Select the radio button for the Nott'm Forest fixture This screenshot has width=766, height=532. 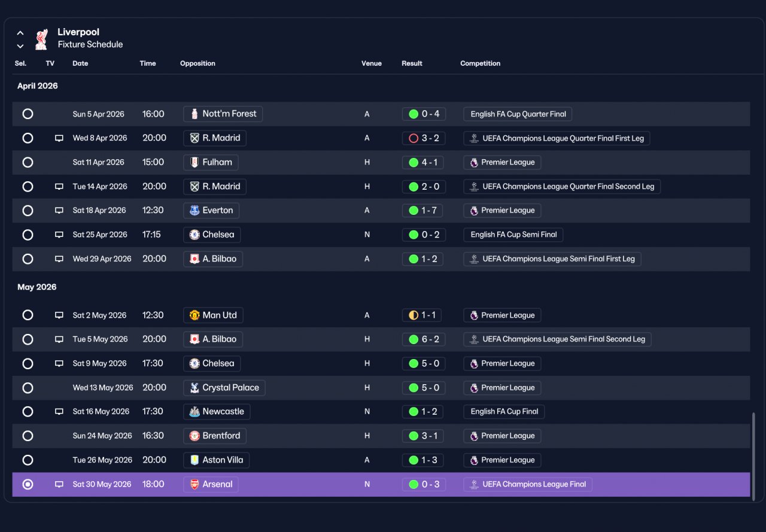[28, 114]
